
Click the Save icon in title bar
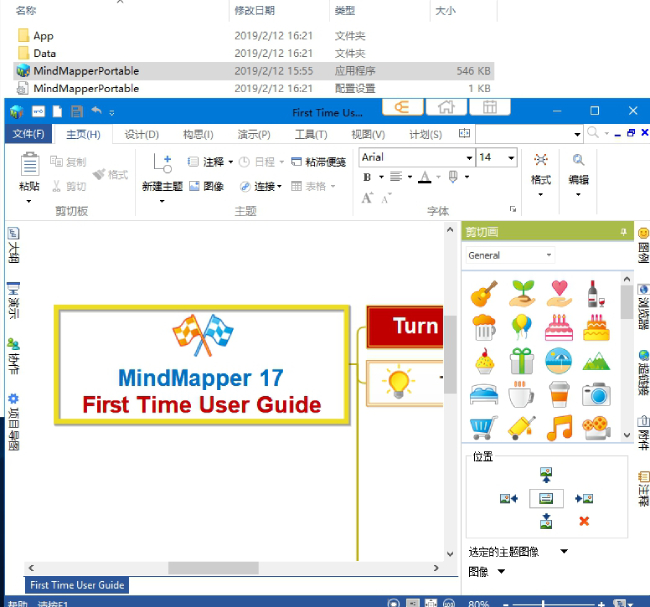point(77,111)
